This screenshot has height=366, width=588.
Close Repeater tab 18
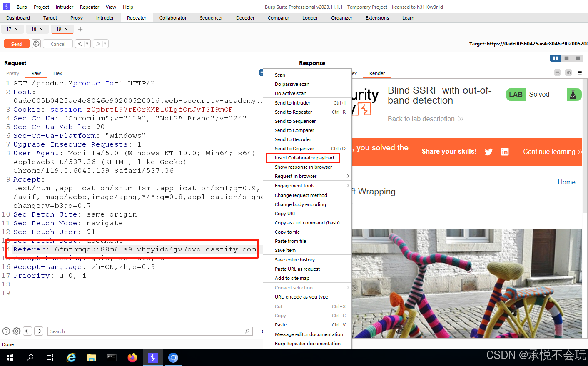pyautogui.click(x=41, y=29)
